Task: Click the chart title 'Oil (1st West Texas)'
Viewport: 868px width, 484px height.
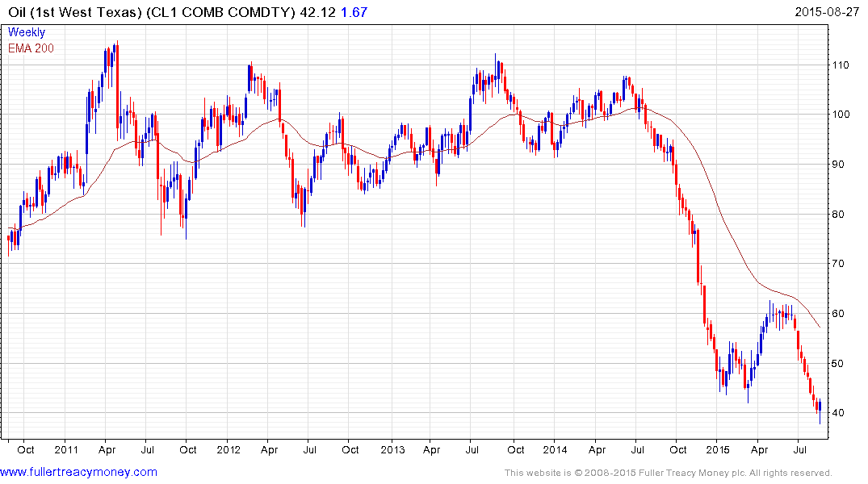Action: coord(75,12)
